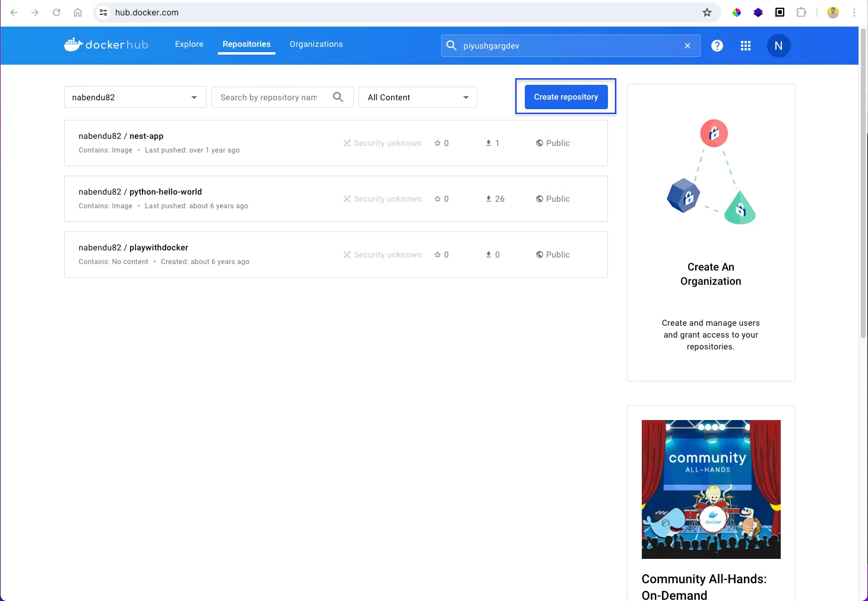Click the organization lock illustration
This screenshot has height=601, width=868.
coord(711,172)
